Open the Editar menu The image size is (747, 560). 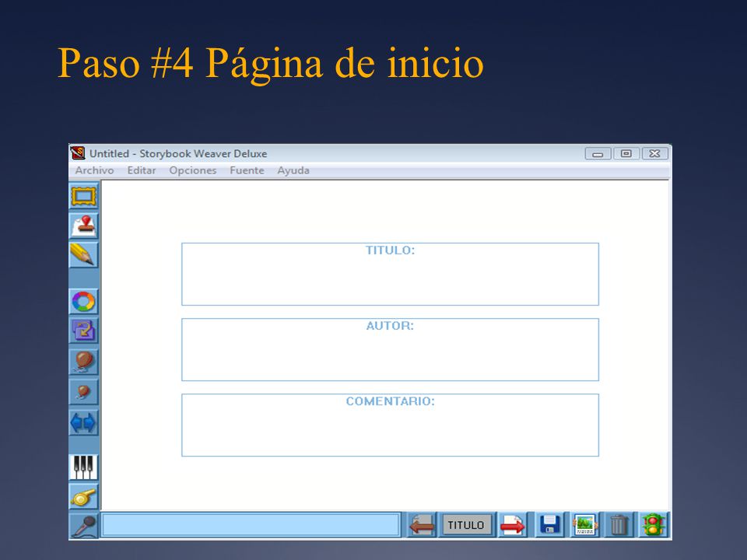[x=142, y=170]
